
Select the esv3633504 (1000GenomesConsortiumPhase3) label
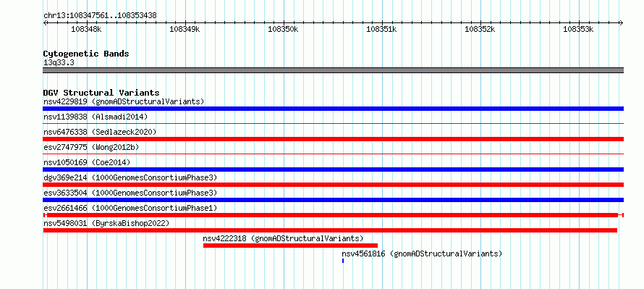tap(130, 193)
